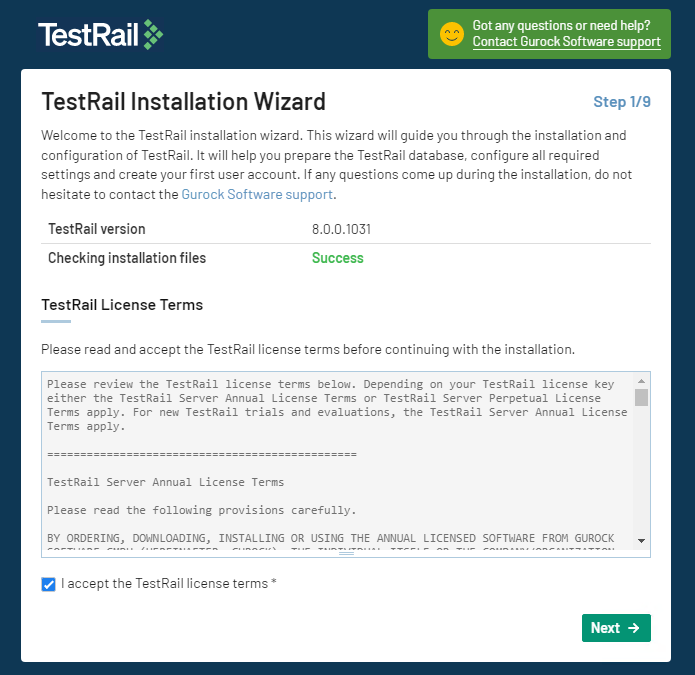The height and width of the screenshot is (675, 695).
Task: Grab the license textarea resize handle
Action: pyautogui.click(x=346, y=553)
